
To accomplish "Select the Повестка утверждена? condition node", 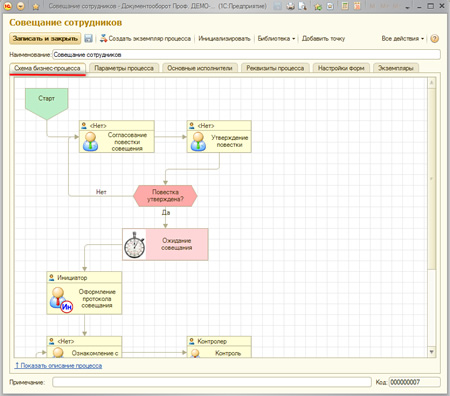I will [x=165, y=196].
